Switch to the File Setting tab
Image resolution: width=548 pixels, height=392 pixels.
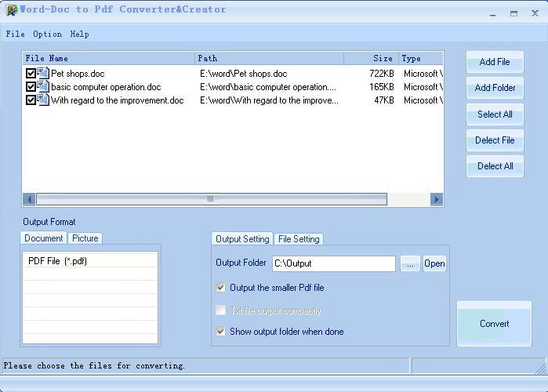(299, 239)
